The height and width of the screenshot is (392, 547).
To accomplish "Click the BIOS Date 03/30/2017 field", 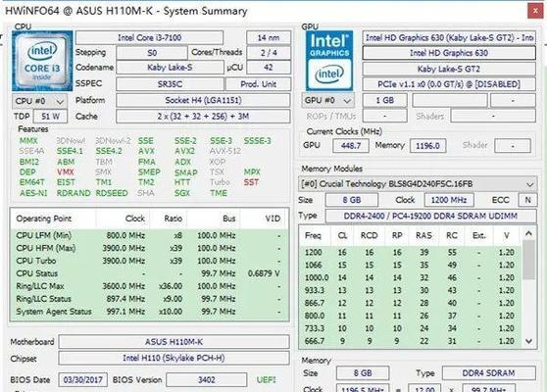I will (82, 380).
